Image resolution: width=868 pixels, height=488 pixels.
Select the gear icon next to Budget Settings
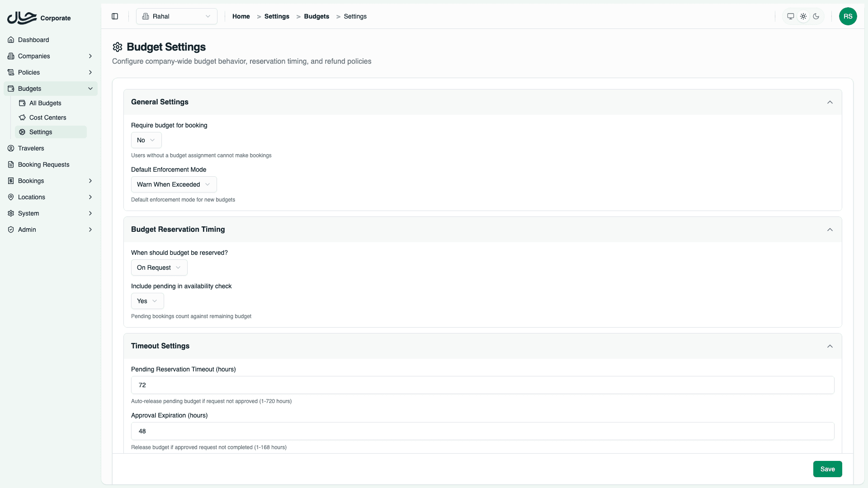117,47
